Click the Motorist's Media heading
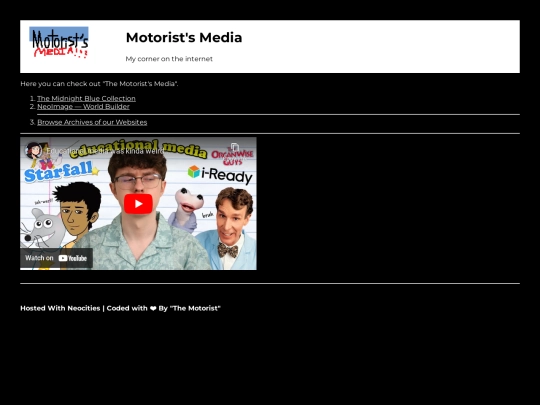The image size is (540, 405). point(184,38)
